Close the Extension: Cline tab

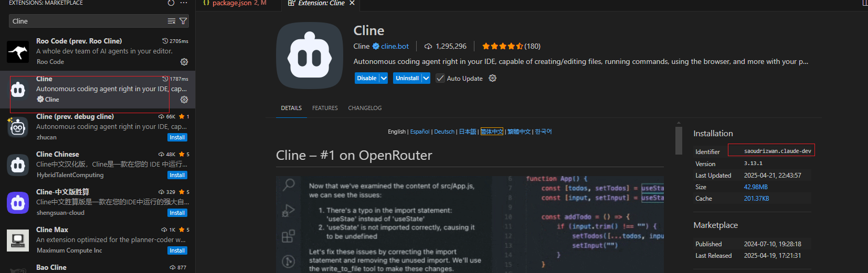pos(352,3)
